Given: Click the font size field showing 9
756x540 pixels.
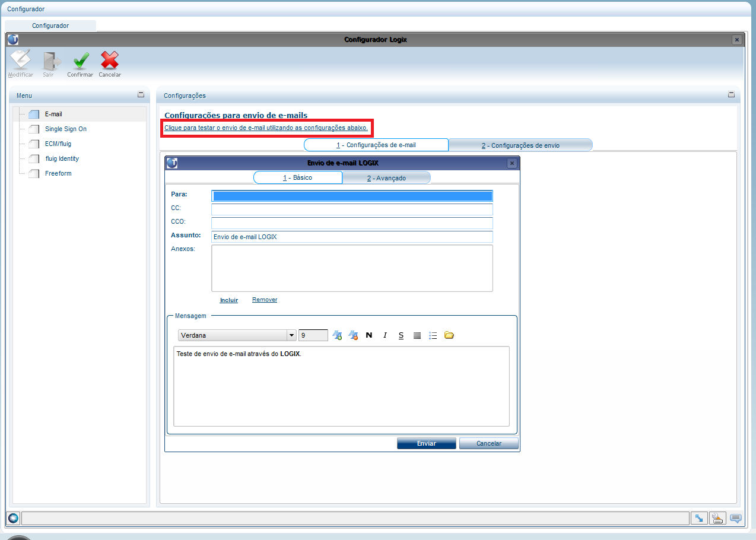Looking at the screenshot, I should 313,335.
